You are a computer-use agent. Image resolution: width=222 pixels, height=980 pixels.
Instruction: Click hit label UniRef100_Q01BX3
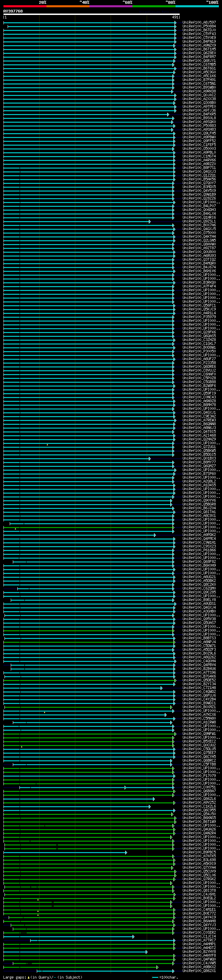[x=199, y=459]
